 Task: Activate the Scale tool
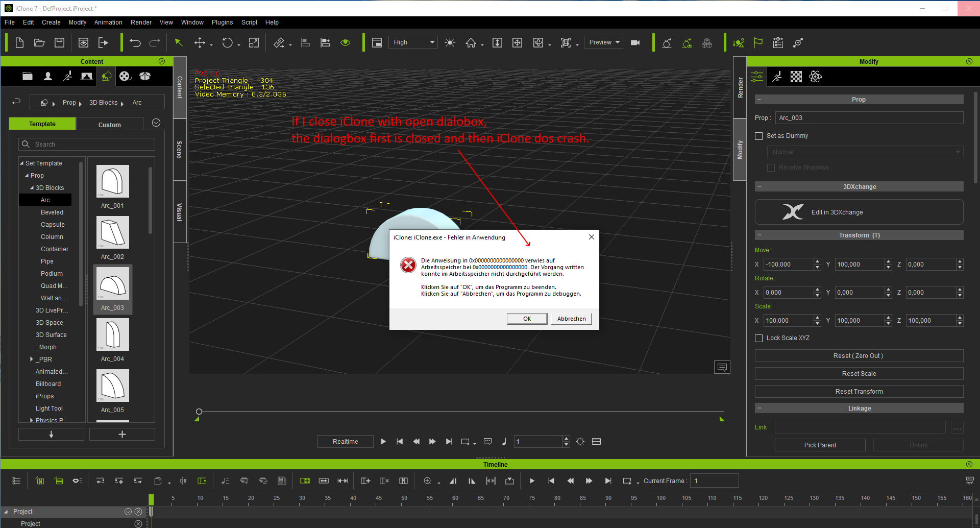[254, 43]
